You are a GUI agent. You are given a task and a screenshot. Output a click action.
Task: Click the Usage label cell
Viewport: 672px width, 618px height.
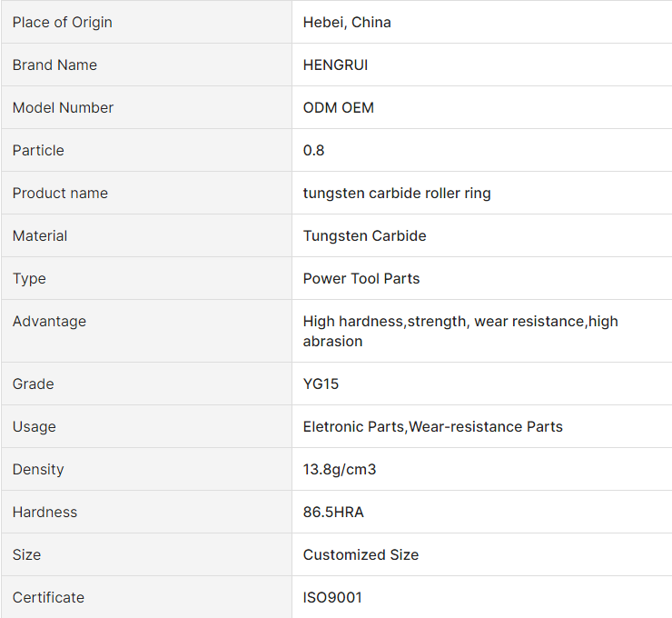[146, 427]
